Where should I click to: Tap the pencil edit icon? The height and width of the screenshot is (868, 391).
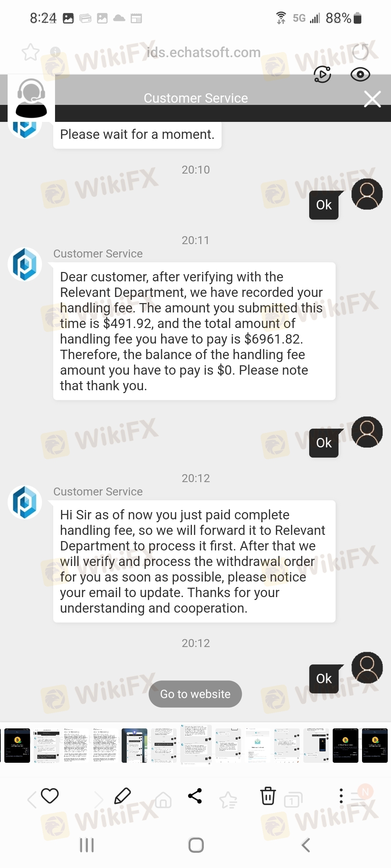point(122,796)
